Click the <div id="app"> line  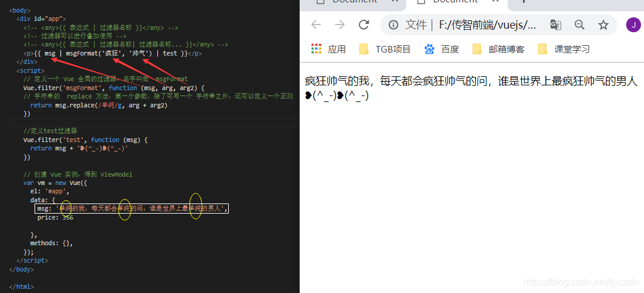tap(41, 18)
